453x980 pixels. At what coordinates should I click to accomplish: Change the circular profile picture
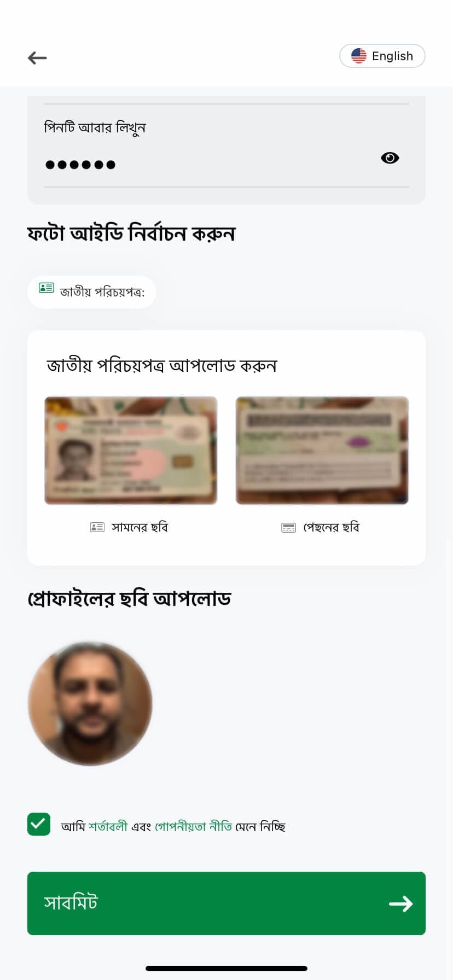[x=90, y=704]
